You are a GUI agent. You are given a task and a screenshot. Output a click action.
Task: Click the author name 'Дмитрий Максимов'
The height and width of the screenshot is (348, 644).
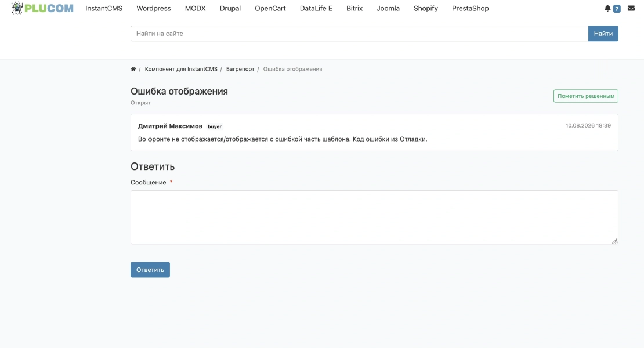(x=170, y=126)
